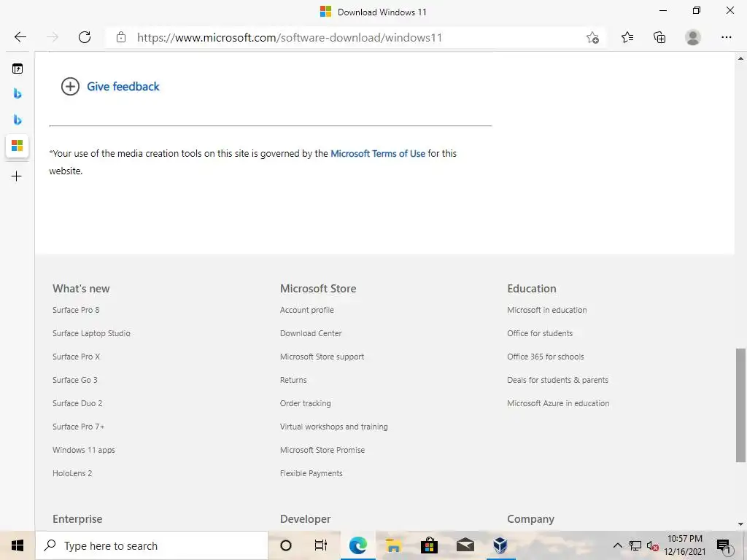747x560 pixels.
Task: Open a new tab with plus icon
Action: [x=17, y=176]
